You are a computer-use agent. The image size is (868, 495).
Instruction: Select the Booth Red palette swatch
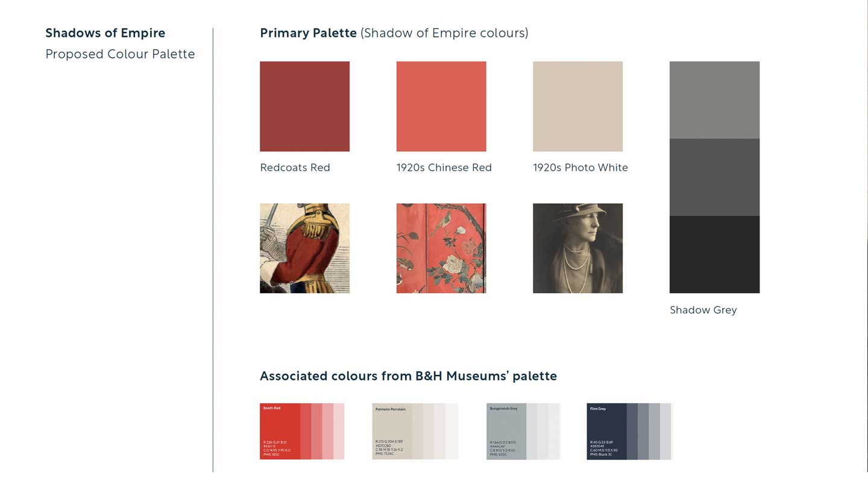(280, 431)
